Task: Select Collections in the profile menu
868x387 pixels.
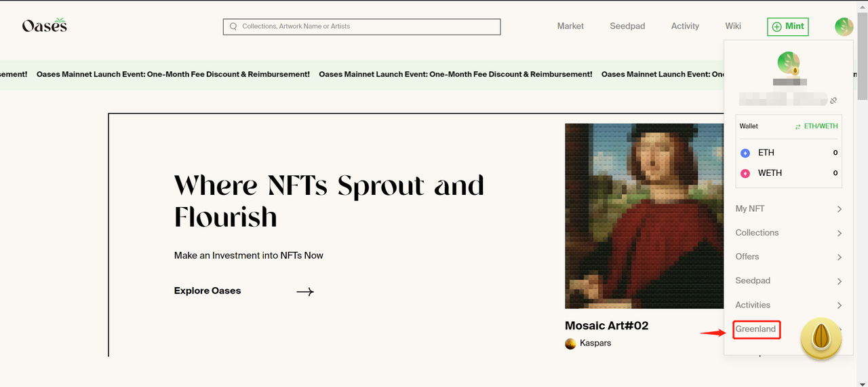Action: (757, 232)
